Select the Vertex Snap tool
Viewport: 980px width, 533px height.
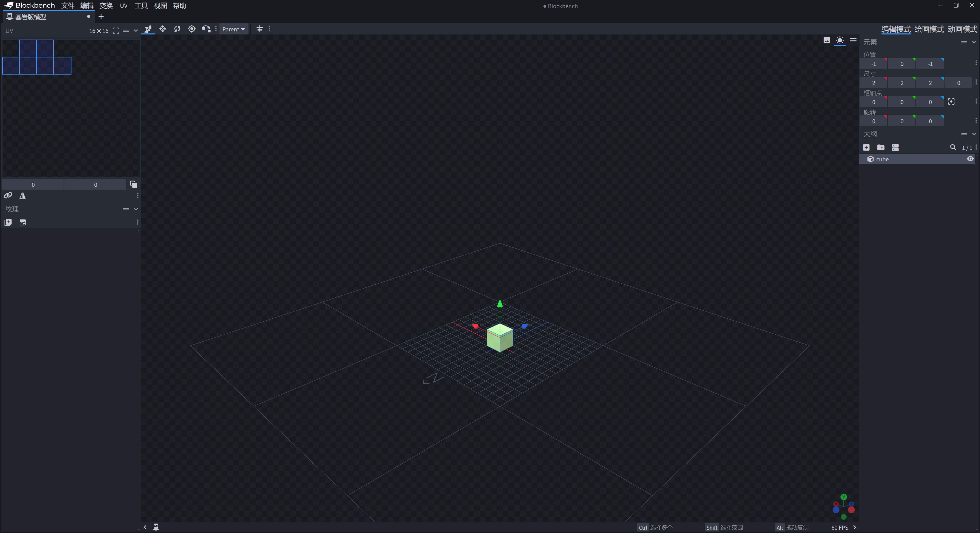(x=206, y=29)
